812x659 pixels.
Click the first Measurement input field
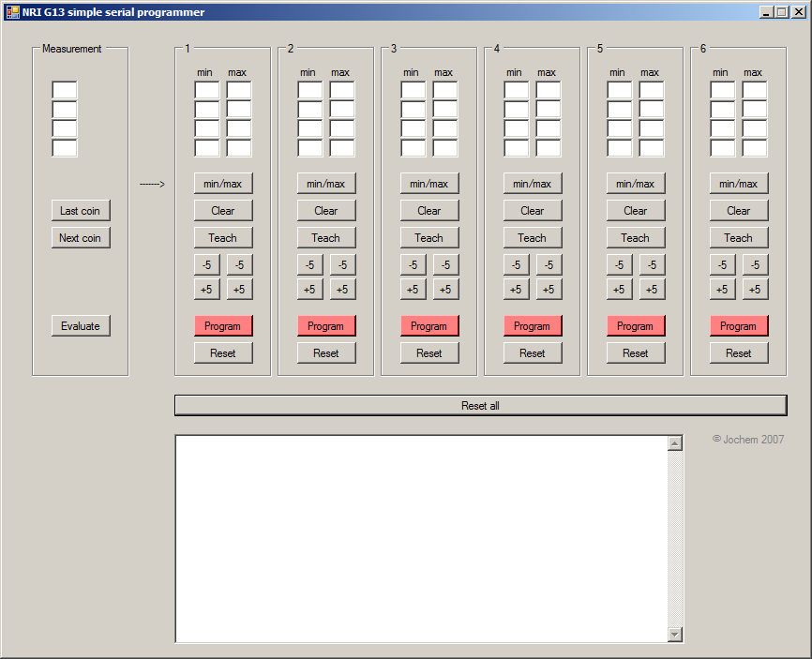[x=65, y=90]
